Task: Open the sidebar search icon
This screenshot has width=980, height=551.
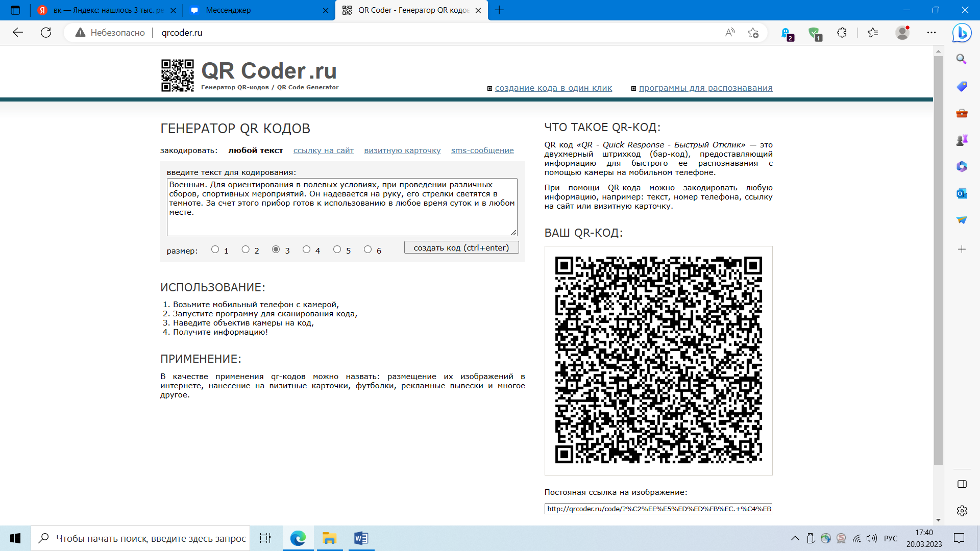Action: point(962,59)
